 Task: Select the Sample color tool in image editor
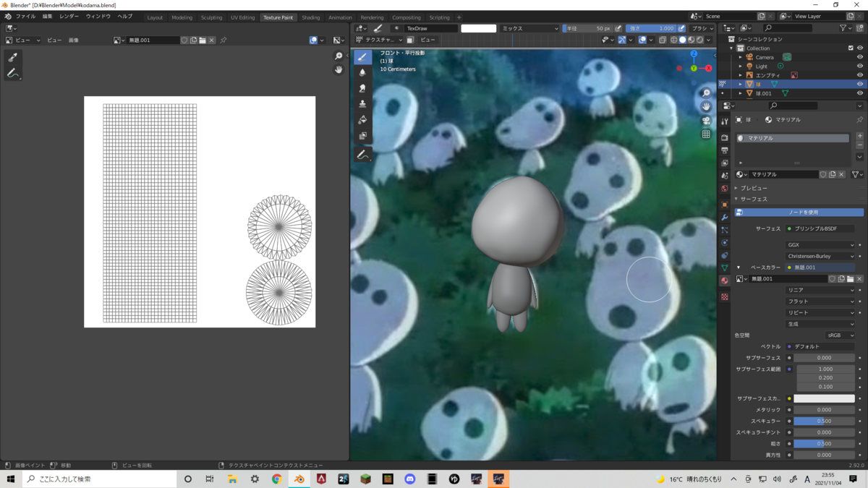[12, 58]
